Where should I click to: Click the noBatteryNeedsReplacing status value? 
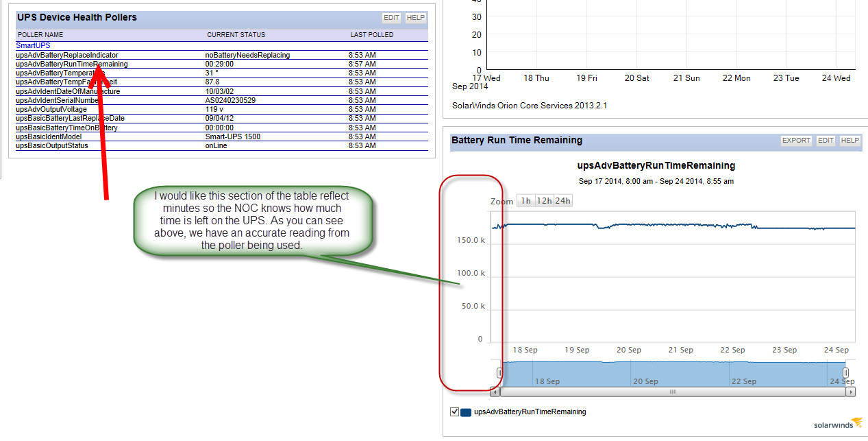(247, 55)
